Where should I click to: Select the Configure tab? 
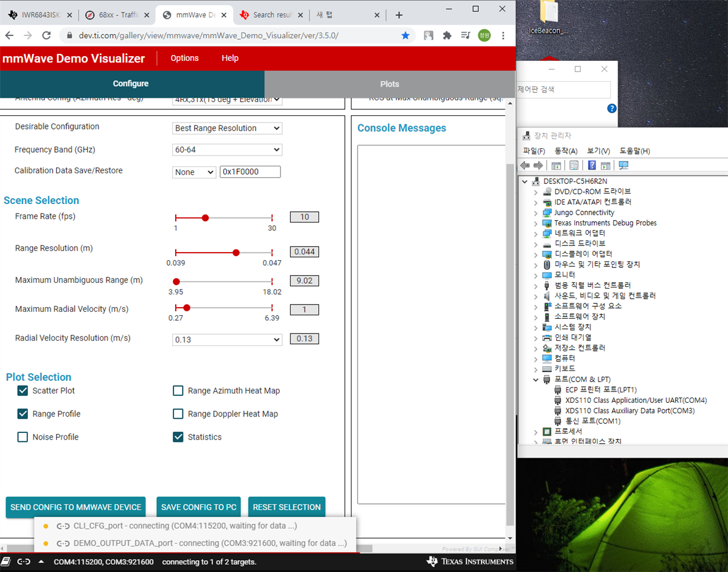click(x=131, y=84)
